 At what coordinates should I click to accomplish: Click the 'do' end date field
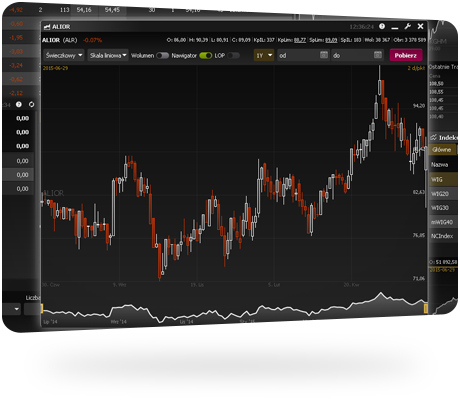pyautogui.click(x=357, y=55)
